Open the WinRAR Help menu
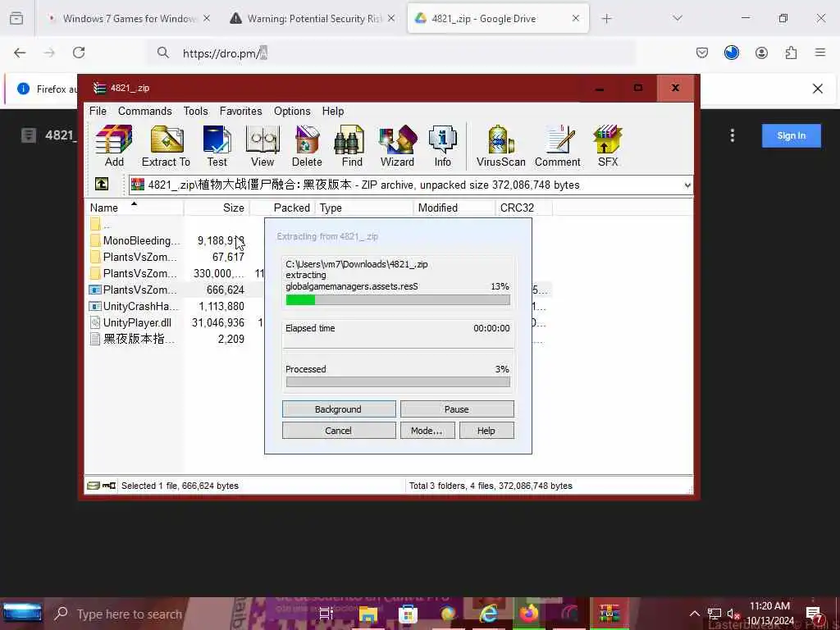Viewport: 840px width, 630px height. click(333, 111)
